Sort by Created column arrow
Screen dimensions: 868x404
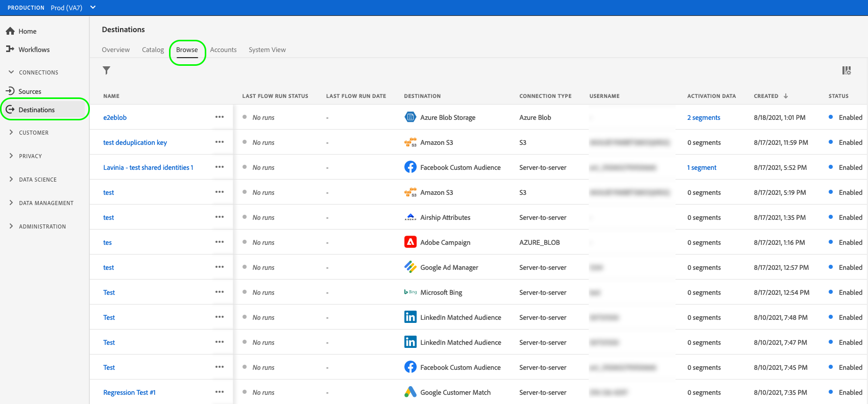[786, 96]
